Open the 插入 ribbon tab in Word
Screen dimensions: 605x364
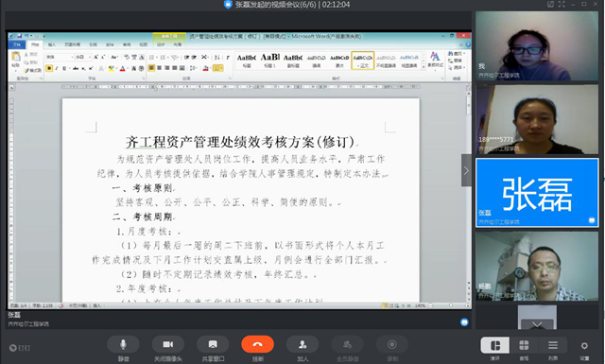[52, 44]
